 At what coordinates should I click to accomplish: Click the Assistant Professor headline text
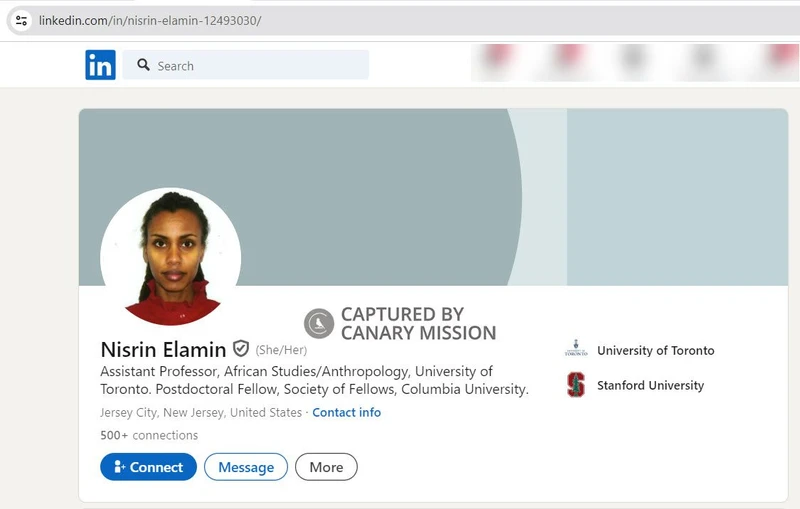click(314, 380)
